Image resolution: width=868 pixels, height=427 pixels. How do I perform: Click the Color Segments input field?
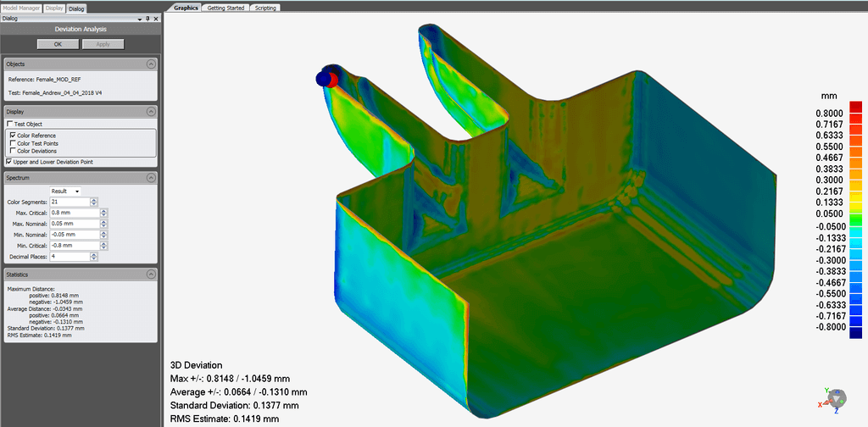click(x=70, y=202)
